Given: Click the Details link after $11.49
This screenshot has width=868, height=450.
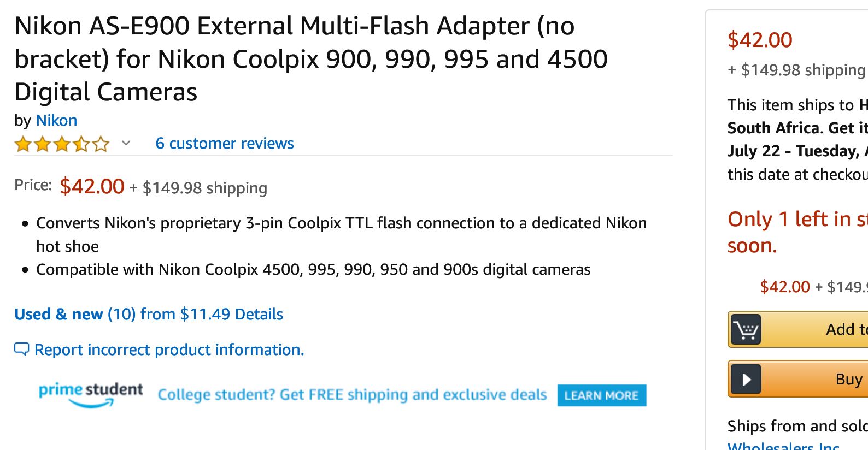Looking at the screenshot, I should [x=259, y=314].
